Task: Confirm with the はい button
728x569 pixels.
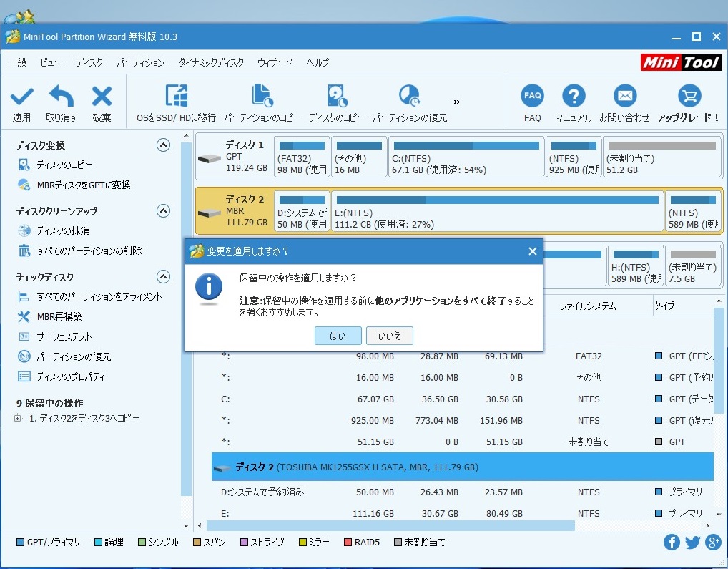Action: (x=338, y=335)
